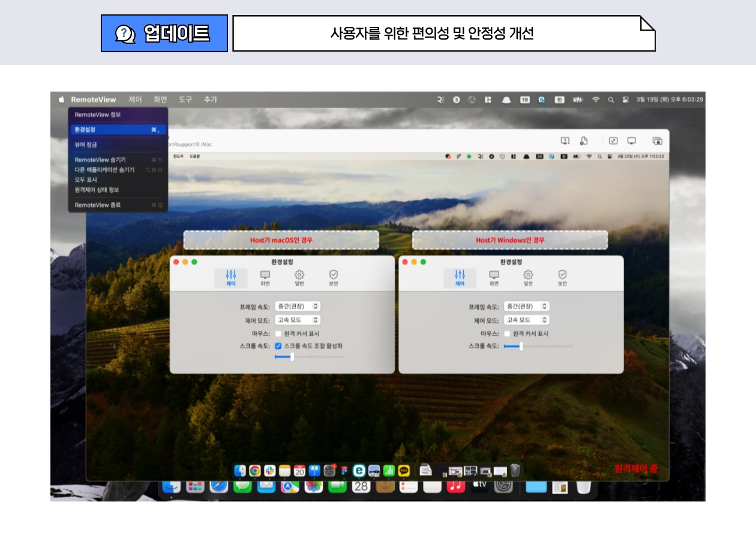
Task: Choose RemoteView 숨기기 menu entry
Action: pyautogui.click(x=118, y=160)
